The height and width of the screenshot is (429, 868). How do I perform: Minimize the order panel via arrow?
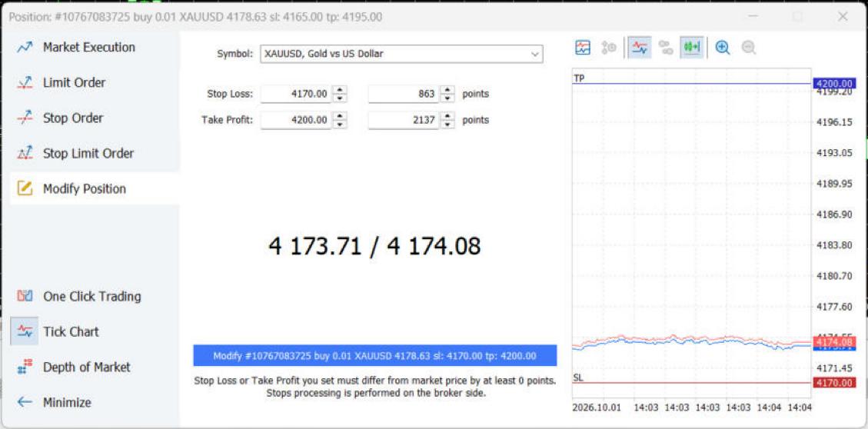[x=25, y=402]
